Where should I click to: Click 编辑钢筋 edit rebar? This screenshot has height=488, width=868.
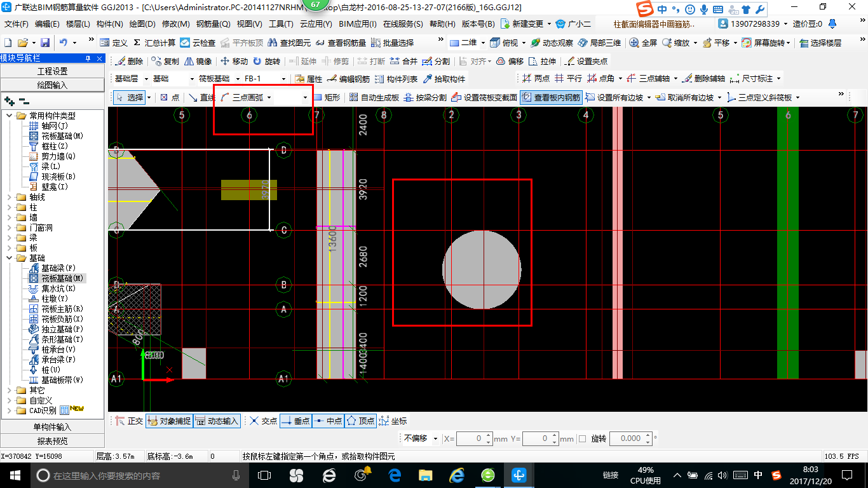(x=348, y=79)
